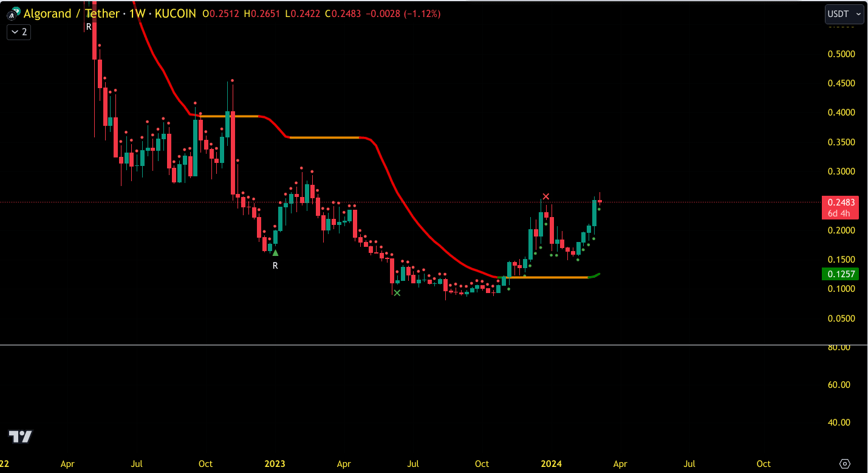Click the green up-triangle signal marker
The height and width of the screenshot is (473, 868).
tap(275, 252)
